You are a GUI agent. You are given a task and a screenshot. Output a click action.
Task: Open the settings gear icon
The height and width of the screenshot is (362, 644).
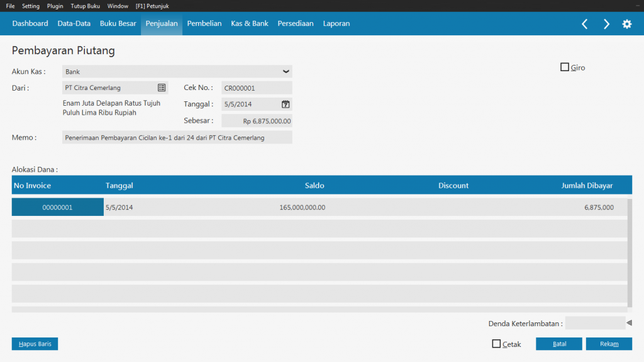627,24
